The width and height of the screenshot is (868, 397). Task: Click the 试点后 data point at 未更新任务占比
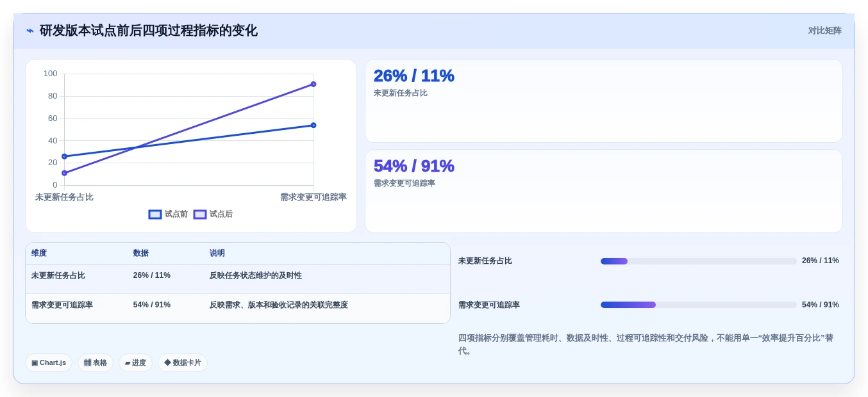pos(64,173)
